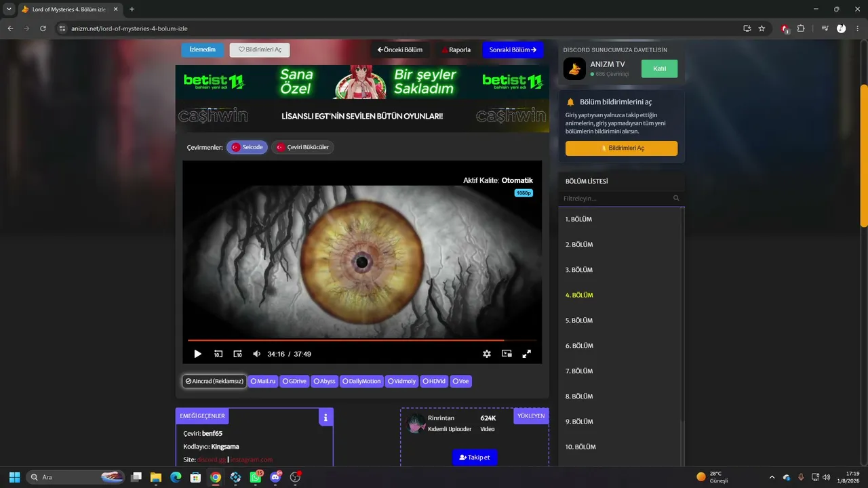The width and height of the screenshot is (868, 488).
Task: Click orange Bildirimleri Aç button in sidebar
Action: [621, 148]
